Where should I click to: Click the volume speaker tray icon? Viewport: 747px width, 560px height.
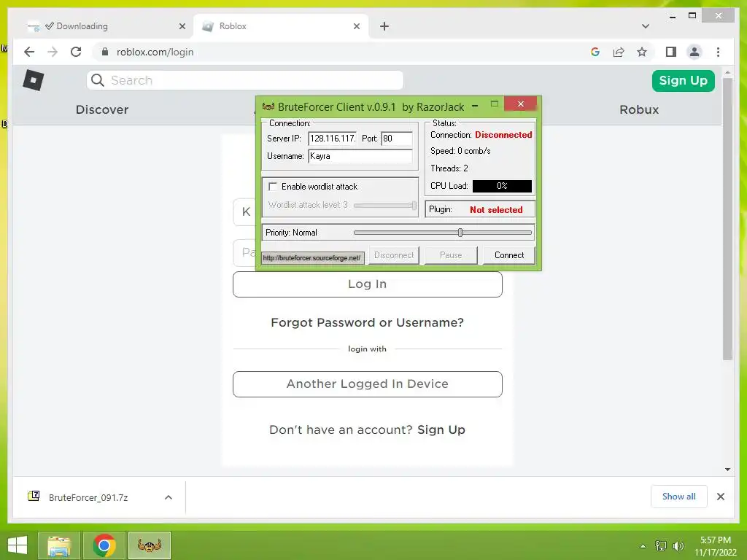pos(678,546)
